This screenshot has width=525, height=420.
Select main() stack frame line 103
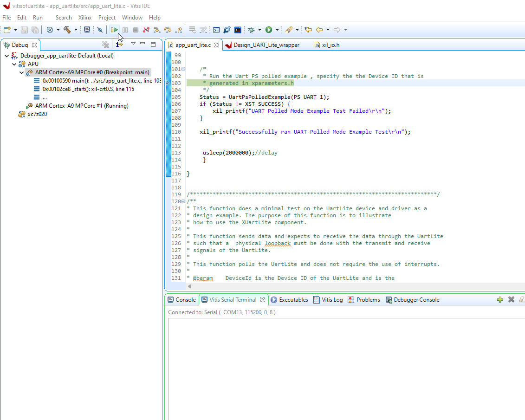click(97, 81)
